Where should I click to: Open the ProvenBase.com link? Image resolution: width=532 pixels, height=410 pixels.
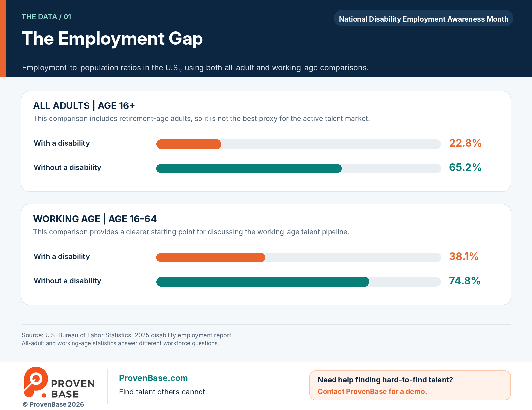[153, 378]
